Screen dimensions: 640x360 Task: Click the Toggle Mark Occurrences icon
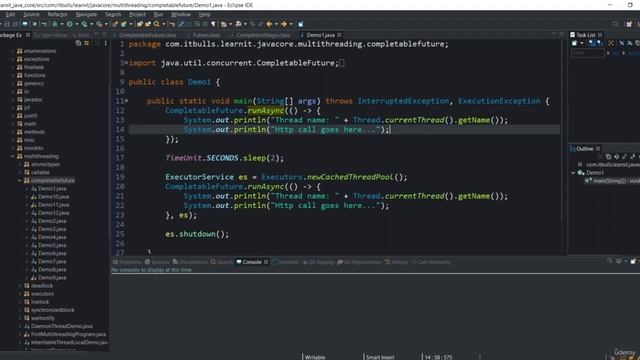(x=181, y=24)
